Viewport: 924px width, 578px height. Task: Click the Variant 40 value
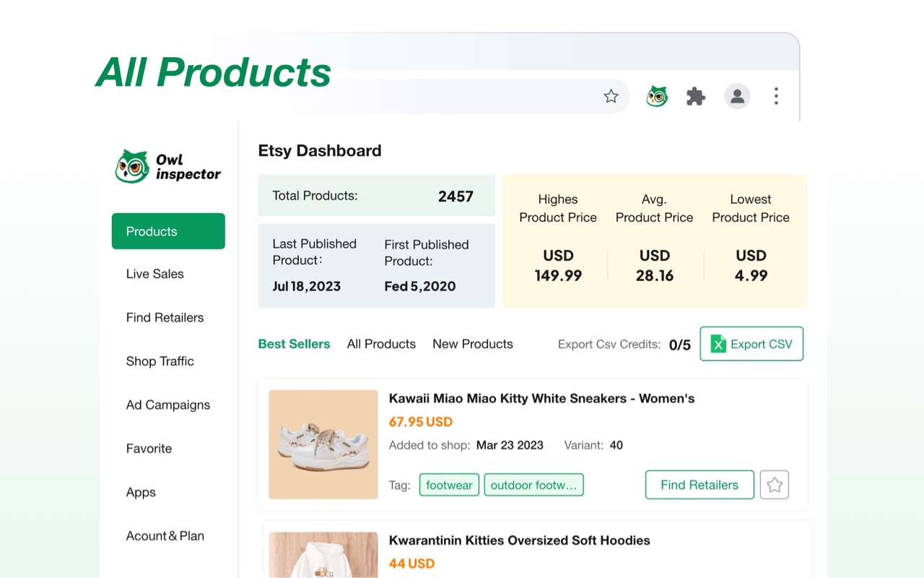(616, 445)
